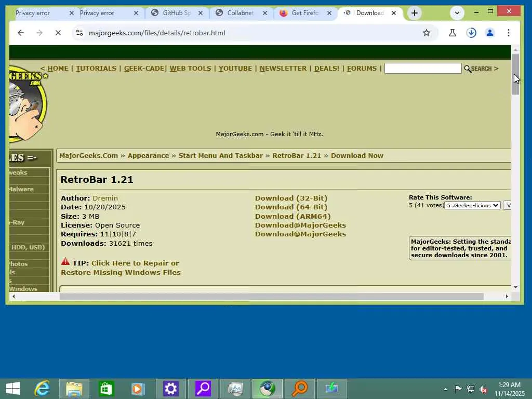
Task: Open the rating dropdown 5 .Geek-o-licious
Action: [x=472, y=205]
